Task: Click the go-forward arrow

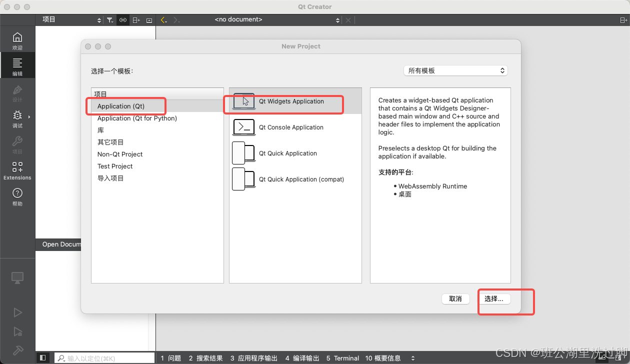Action: click(176, 20)
